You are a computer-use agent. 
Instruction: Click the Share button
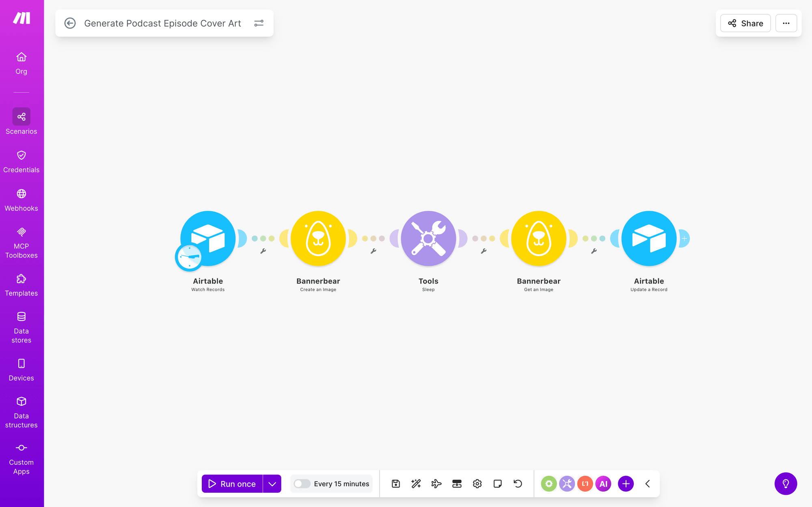click(x=745, y=23)
